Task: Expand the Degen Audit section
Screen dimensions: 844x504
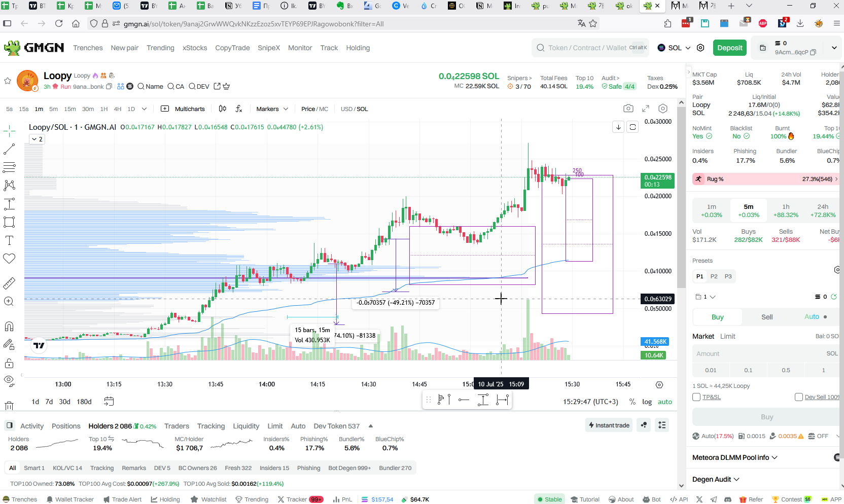Action: [716, 479]
